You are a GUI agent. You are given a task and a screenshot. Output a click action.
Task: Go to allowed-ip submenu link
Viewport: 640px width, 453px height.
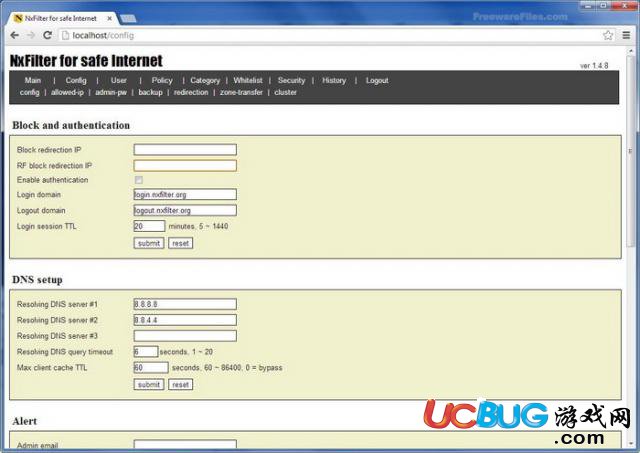click(67, 92)
